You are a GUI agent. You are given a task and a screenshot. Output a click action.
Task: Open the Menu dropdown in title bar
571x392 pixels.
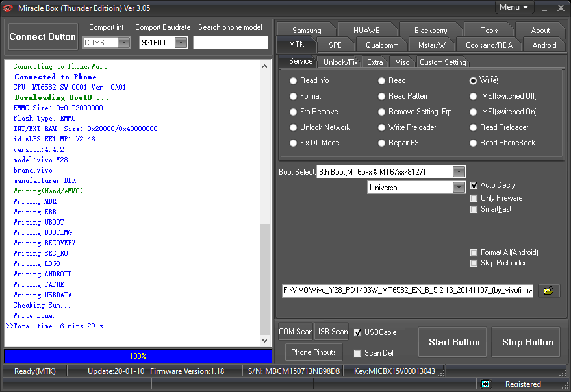[514, 7]
